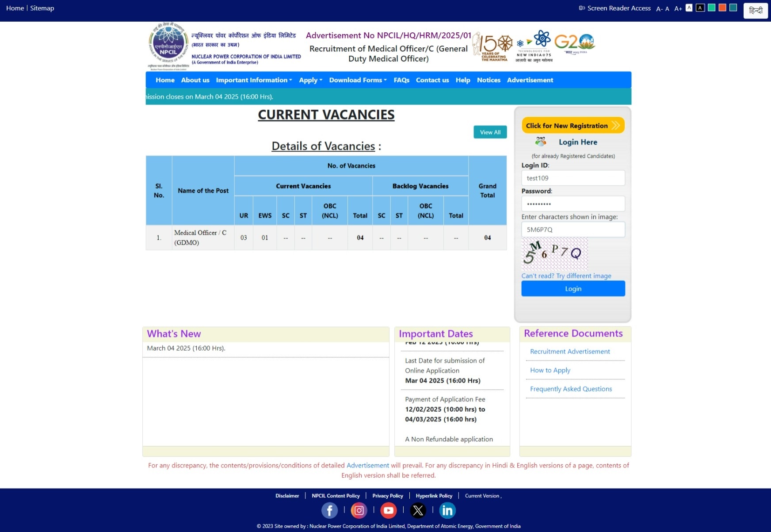The width and height of the screenshot is (771, 532).
Task: Open the X (Twitter) icon
Action: point(418,510)
